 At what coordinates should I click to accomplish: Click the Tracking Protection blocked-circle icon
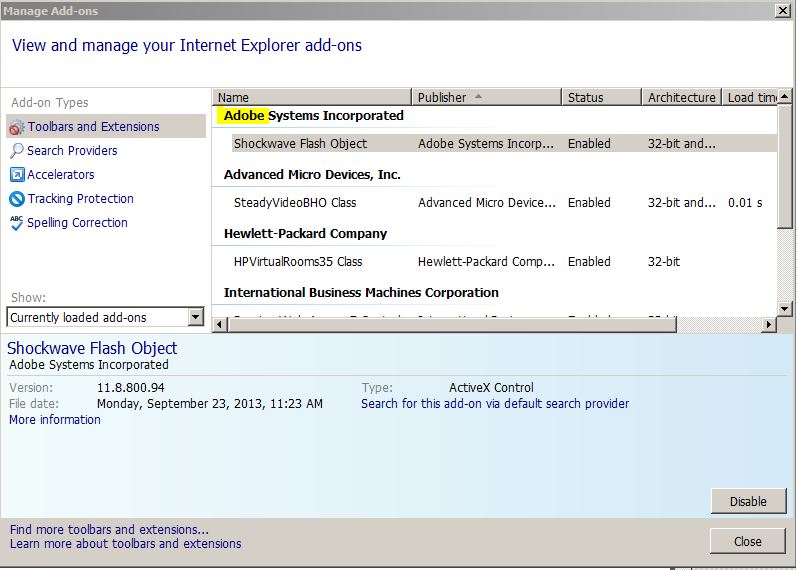(x=17, y=198)
